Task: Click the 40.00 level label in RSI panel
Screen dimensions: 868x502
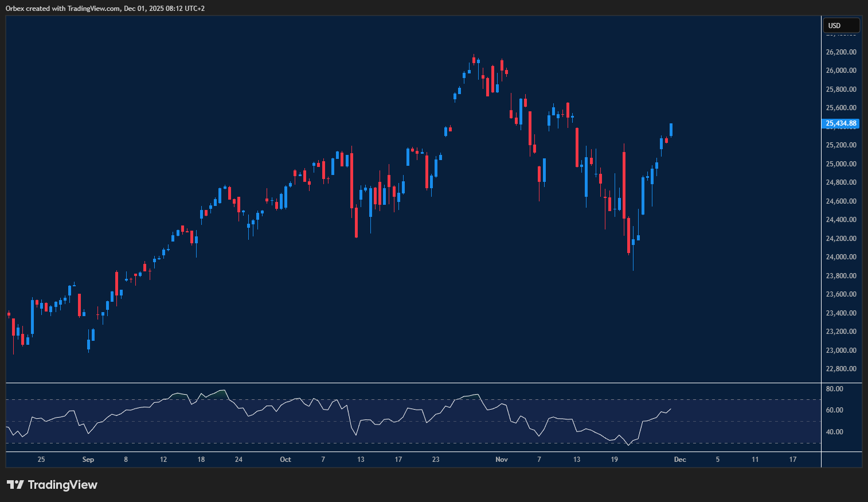Action: [835, 431]
